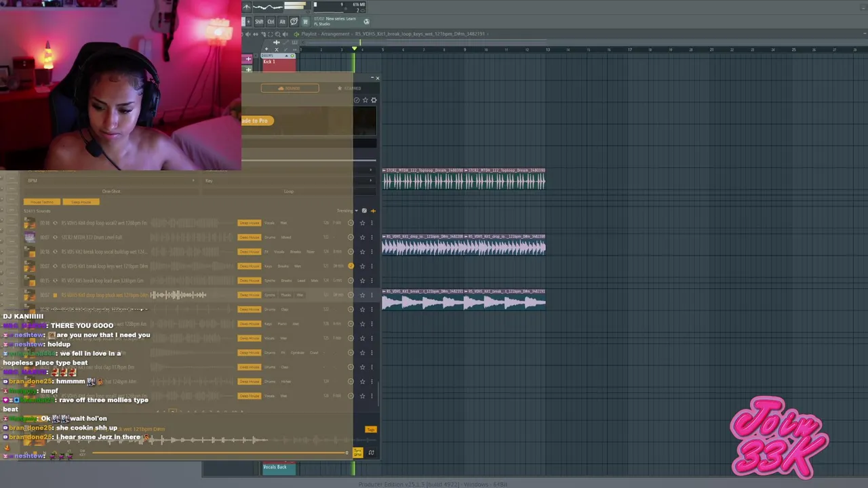Select 'RS VDH5 Kit1 break loop keys' sound

104,266
